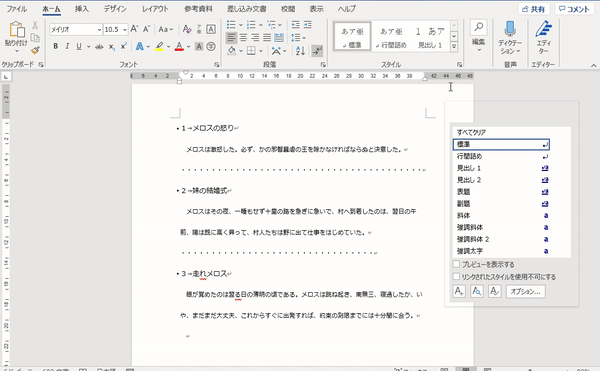Click the 編集 search group button
The width and height of the screenshot is (600, 371).
tap(478, 37)
